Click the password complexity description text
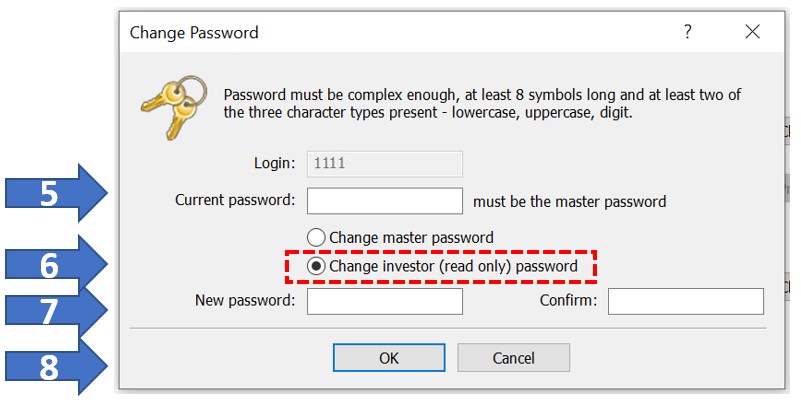 coord(484,103)
